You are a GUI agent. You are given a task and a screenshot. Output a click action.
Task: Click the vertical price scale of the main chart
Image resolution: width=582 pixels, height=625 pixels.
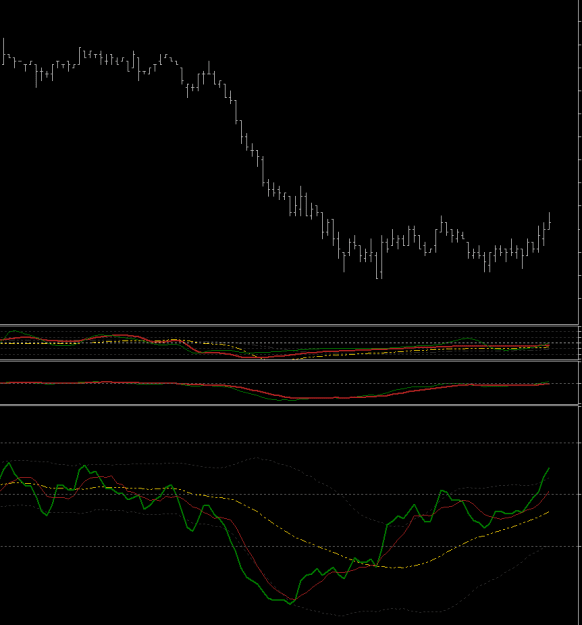coord(580,162)
